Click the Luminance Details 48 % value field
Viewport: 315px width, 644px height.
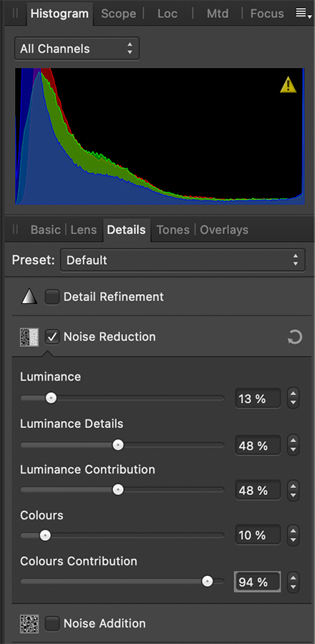click(258, 445)
